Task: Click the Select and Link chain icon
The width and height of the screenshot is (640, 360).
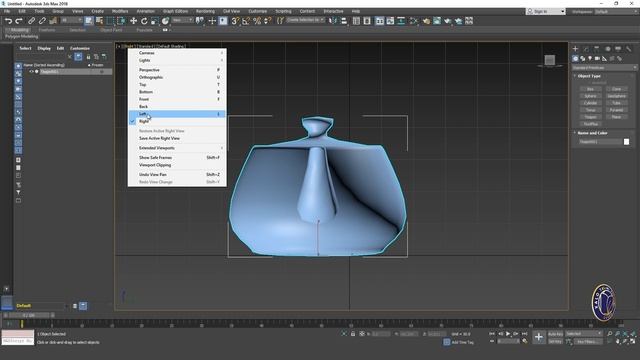Action: [31, 21]
